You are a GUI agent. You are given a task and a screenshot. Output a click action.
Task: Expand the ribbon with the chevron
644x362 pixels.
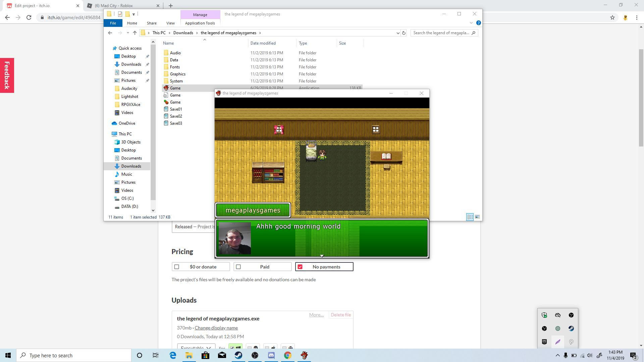471,23
